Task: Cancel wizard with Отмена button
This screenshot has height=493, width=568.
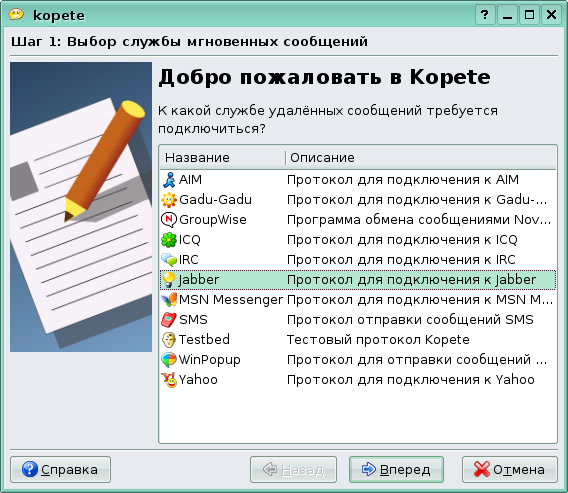Action: tap(510, 469)
